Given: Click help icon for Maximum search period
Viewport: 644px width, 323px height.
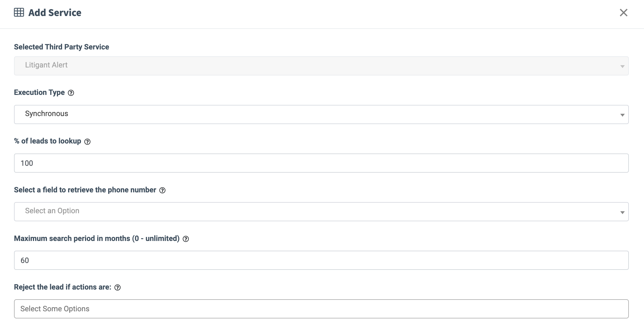Looking at the screenshot, I should [186, 239].
